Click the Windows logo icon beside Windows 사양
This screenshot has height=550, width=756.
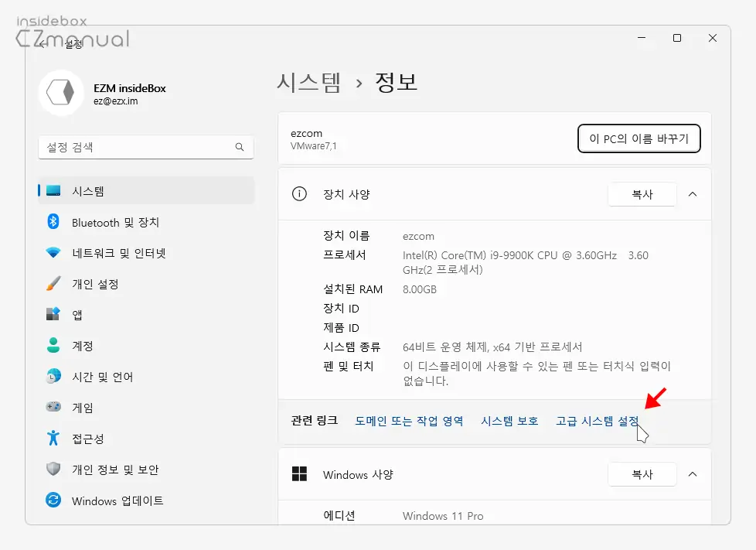pos(299,473)
